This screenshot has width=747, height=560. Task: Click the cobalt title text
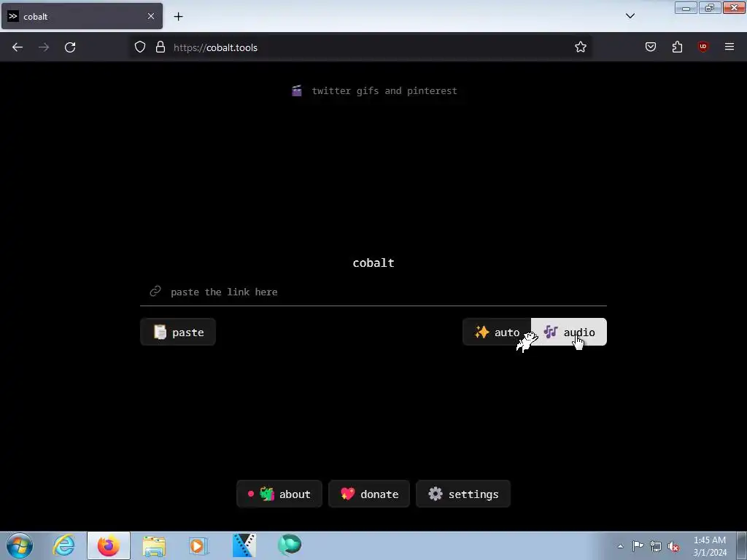point(373,262)
